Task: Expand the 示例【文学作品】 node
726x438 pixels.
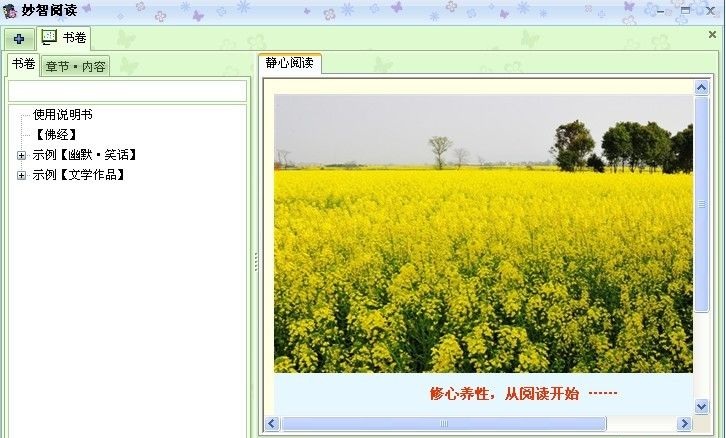Action: pos(21,175)
